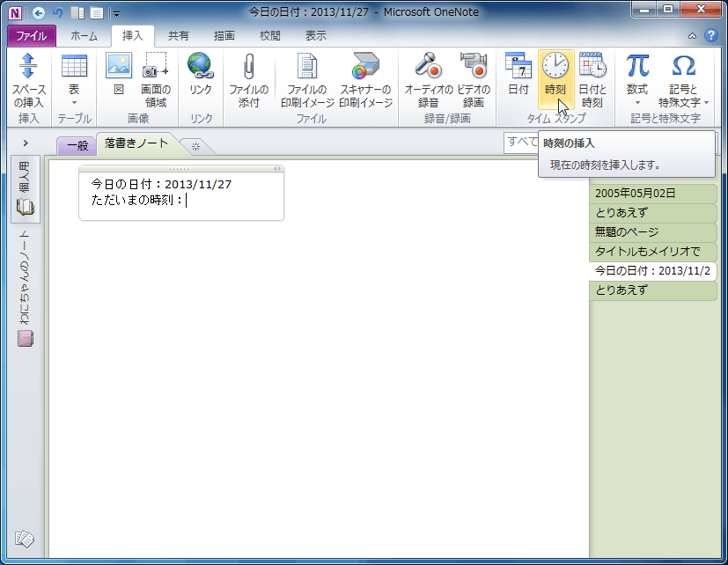The image size is (728, 565).
Task: Switch to the 校閲 ribbon tab
Action: pos(269,36)
